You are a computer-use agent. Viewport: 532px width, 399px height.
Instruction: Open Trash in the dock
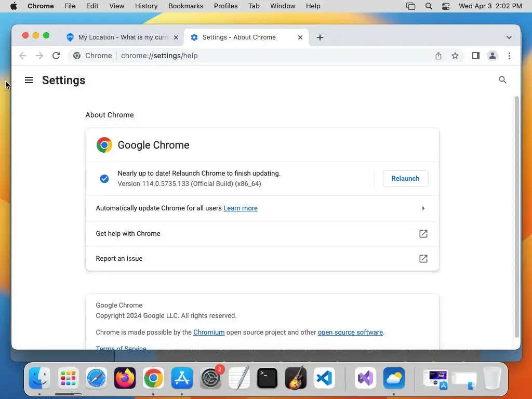coord(492,378)
